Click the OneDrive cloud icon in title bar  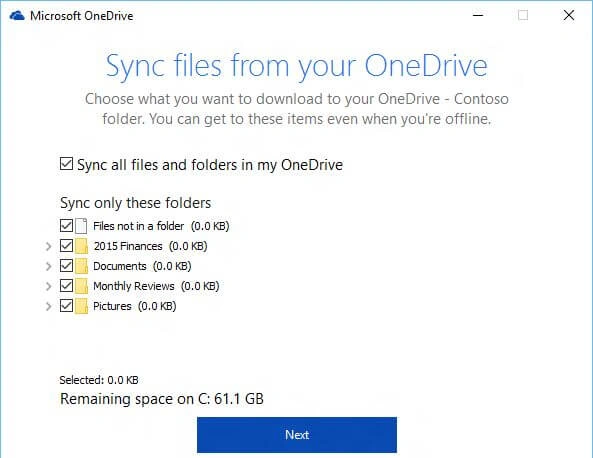pos(17,16)
